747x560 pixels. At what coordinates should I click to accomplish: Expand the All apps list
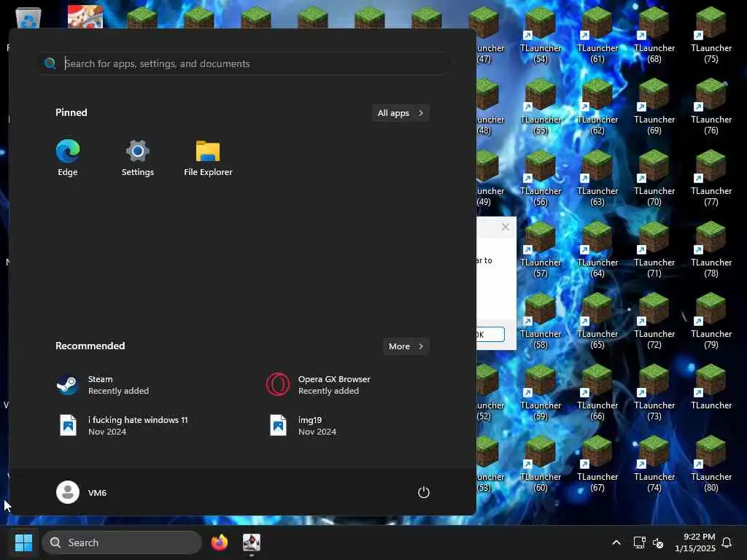click(400, 113)
